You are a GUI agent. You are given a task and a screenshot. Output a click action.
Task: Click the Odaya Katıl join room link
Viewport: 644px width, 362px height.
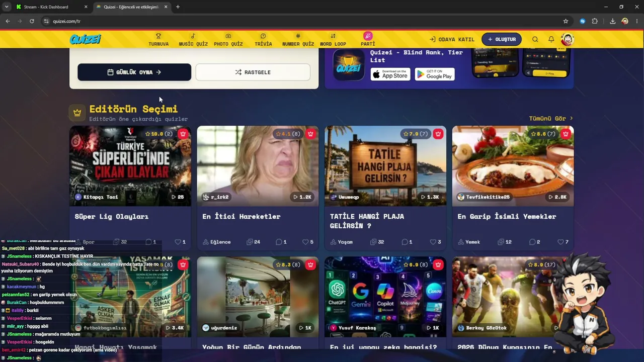(452, 39)
